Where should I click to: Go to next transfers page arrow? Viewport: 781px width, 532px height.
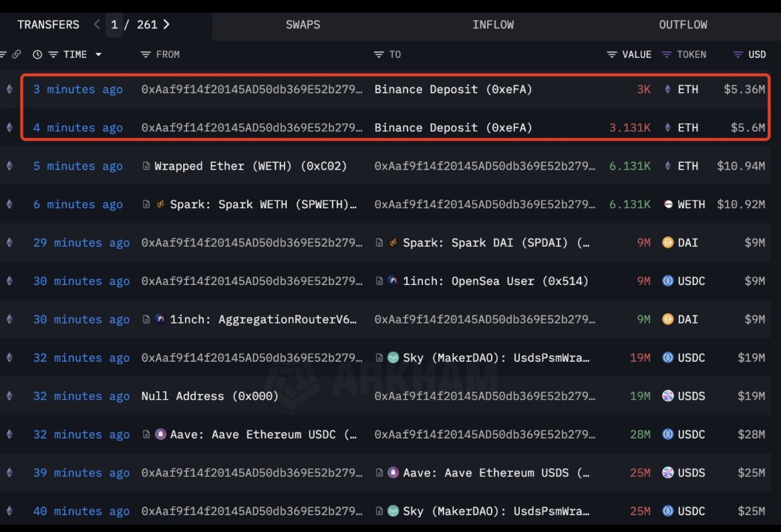tap(166, 25)
